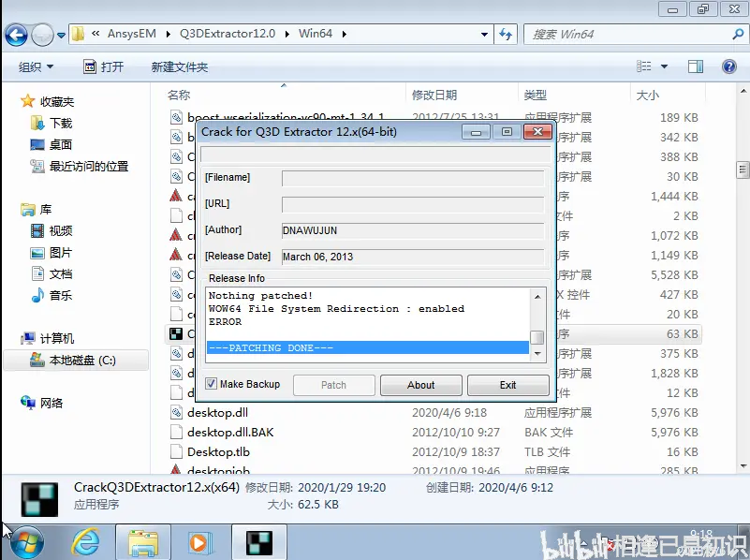Open the 下载 folder in favorites
The width and height of the screenshot is (750, 560).
point(51,124)
